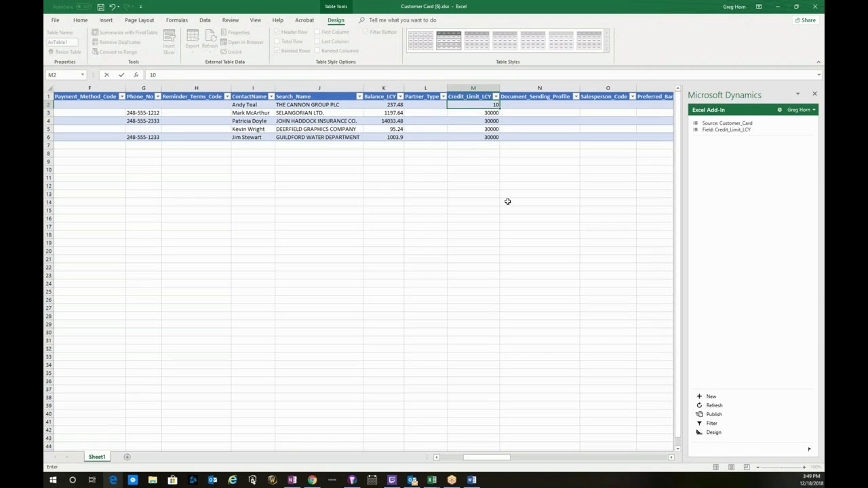The image size is (868, 488).
Task: Switch to the Formulas ribbon tab
Action: [177, 20]
